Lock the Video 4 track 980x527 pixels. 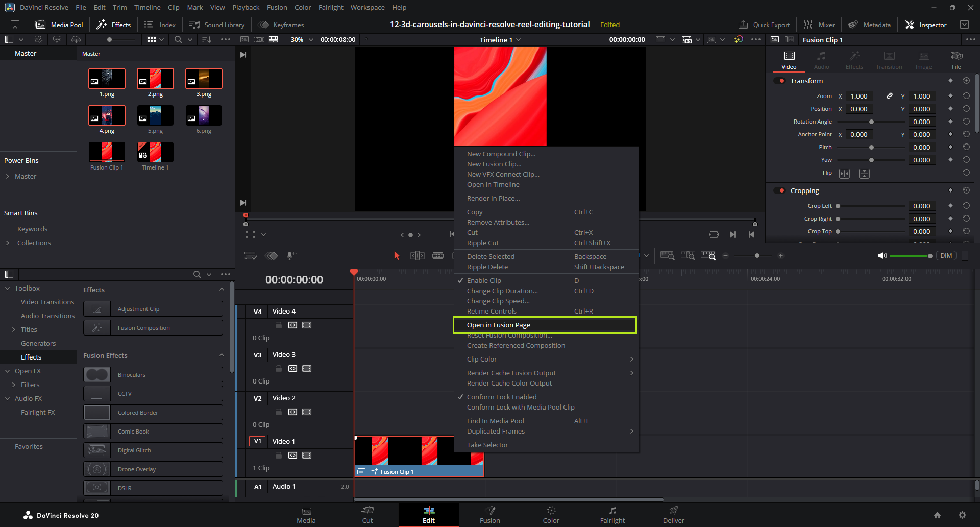[x=279, y=325]
